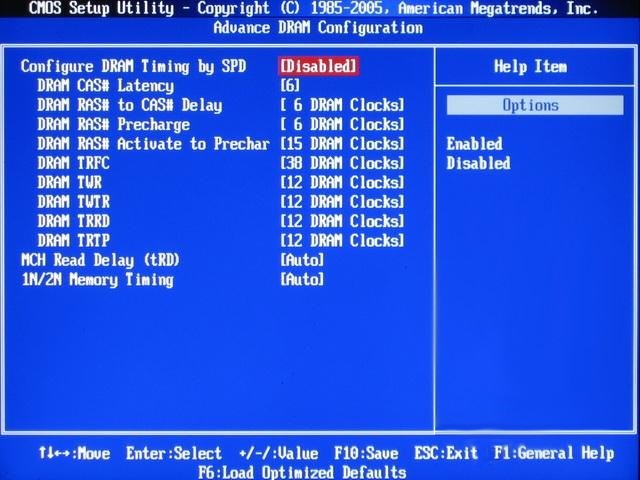Select the Configure DRAM Timing by SPD label

click(133, 66)
